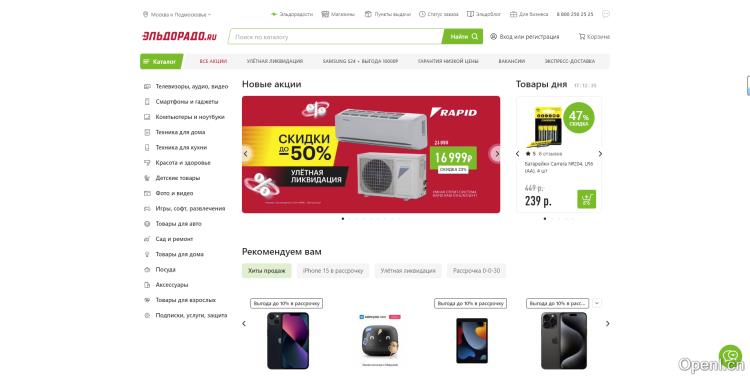This screenshot has height=376, width=750.
Task: Open the Все акции menu item
Action: pos(213,61)
